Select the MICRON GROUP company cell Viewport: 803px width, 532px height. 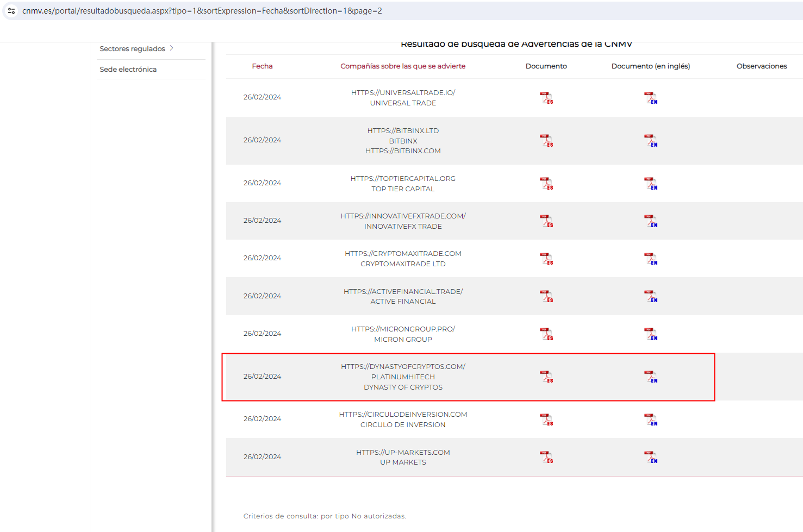pos(403,334)
